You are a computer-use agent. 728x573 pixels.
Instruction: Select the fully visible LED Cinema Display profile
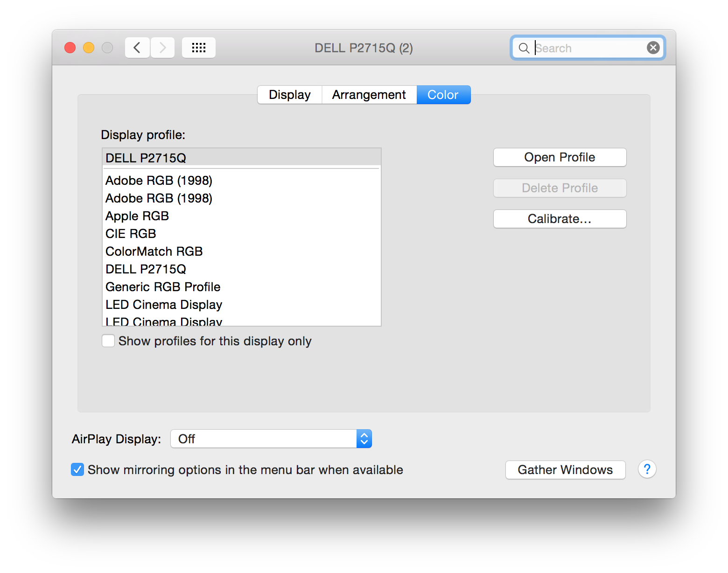pos(242,305)
